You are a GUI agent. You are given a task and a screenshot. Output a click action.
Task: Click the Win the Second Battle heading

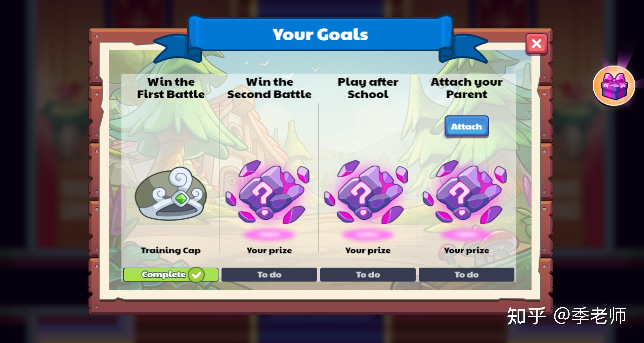pyautogui.click(x=269, y=88)
